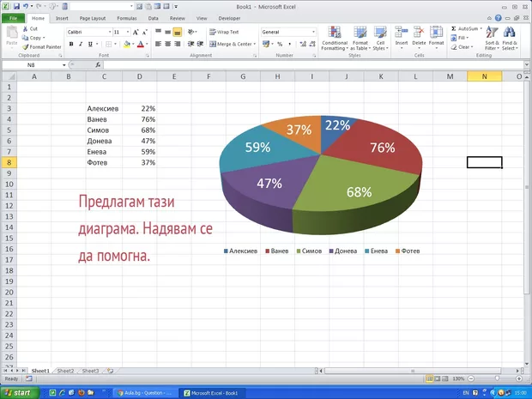Click the Excel Help question mark icon
Screen dimensions: 532x399
point(498,18)
